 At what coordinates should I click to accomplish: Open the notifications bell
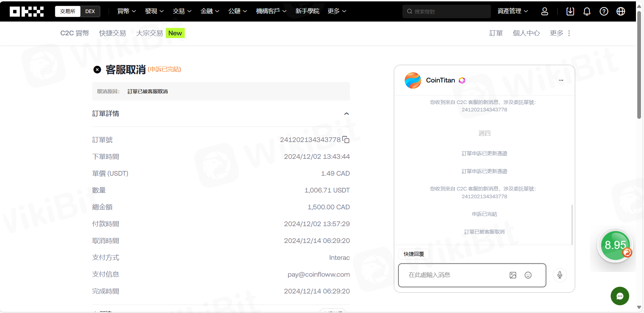click(x=587, y=11)
